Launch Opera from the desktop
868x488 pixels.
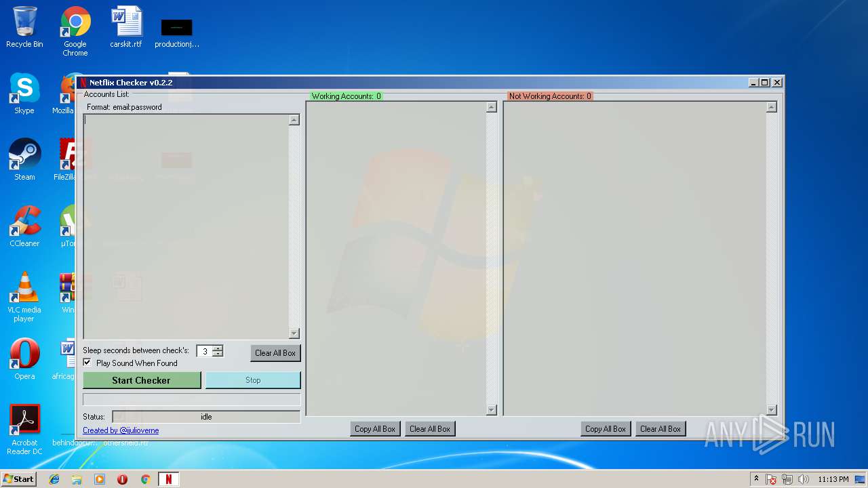pos(24,359)
